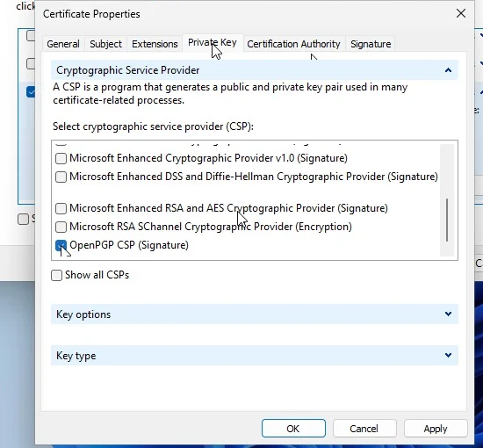Screen dimensions: 483x448
Task: Click the Apply button
Action: [436, 429]
